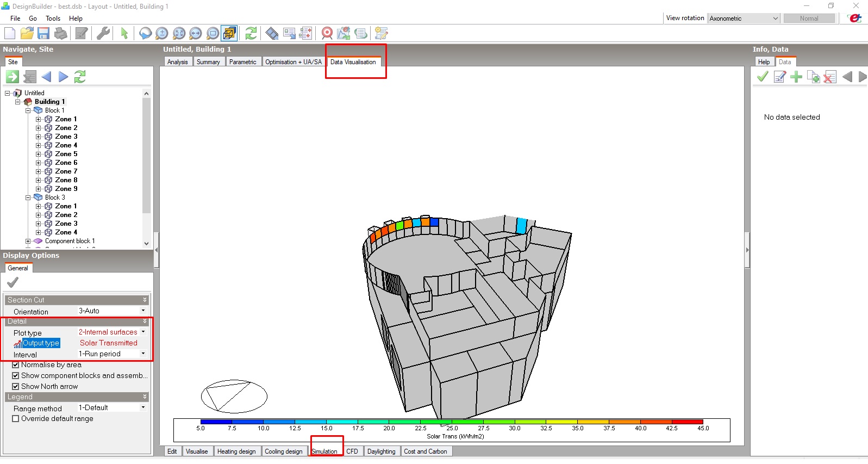868x464 pixels.
Task: Open the Parametric tab
Action: 242,62
